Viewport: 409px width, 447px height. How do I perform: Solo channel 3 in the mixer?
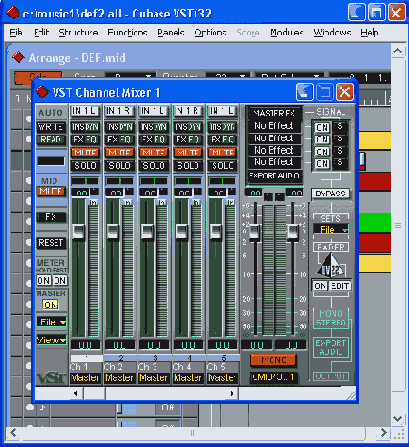154,166
